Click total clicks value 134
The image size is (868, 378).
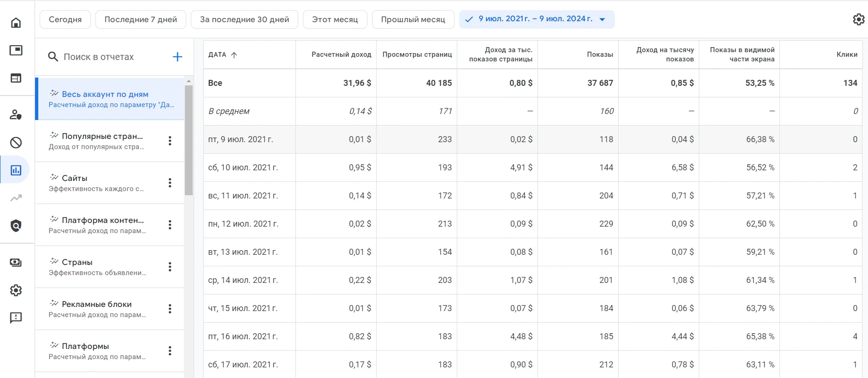click(x=850, y=83)
